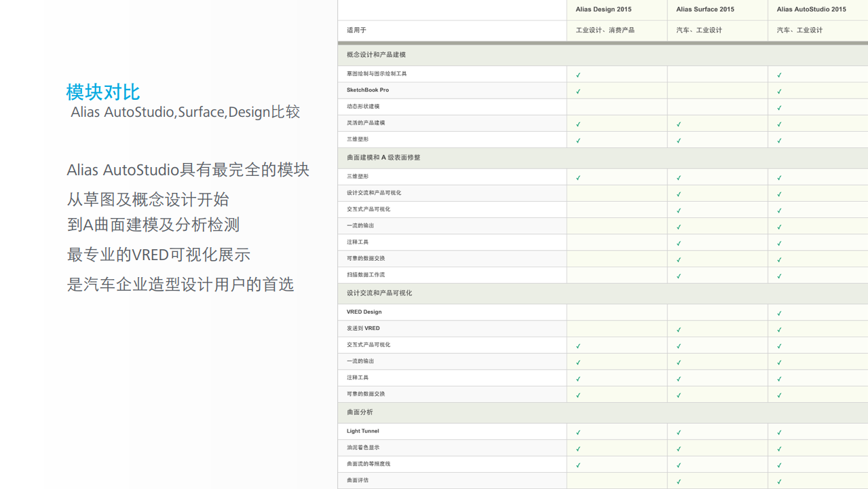Click the 动态形状建模 checkmark under Alias AutoStudio
The image size is (868, 489).
tap(779, 108)
